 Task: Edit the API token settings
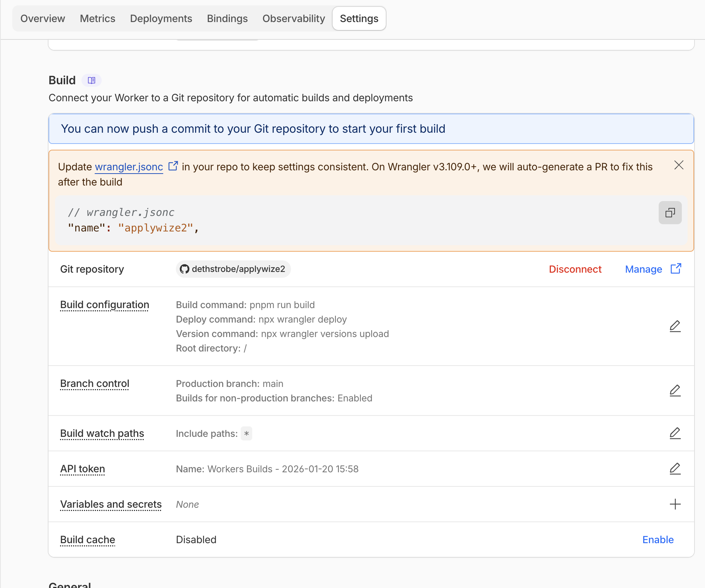pyautogui.click(x=675, y=469)
